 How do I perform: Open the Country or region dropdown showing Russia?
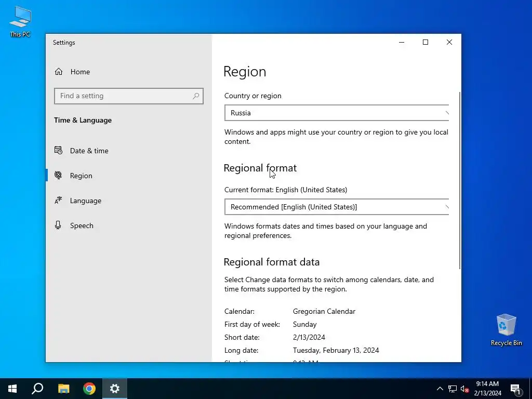pyautogui.click(x=337, y=113)
